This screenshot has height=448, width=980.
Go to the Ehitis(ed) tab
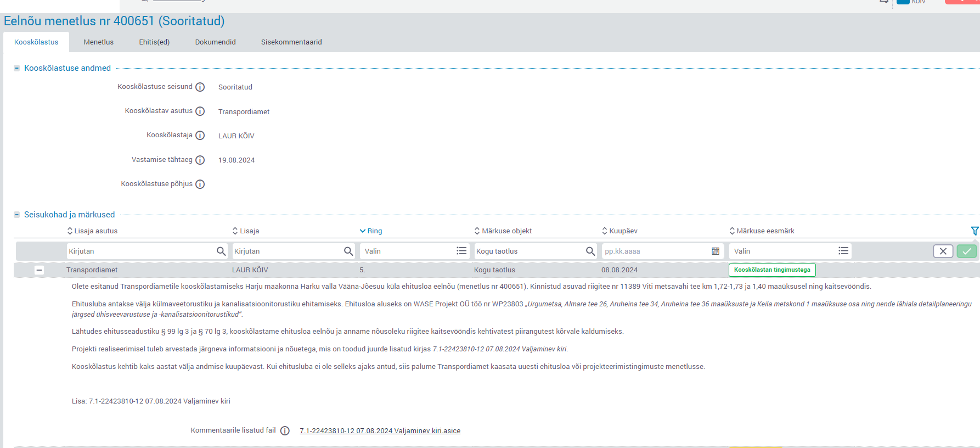click(154, 42)
